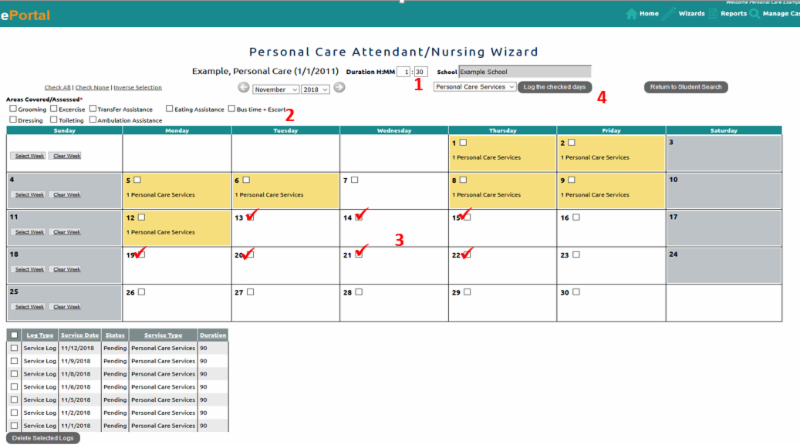
Task: Click the Home house icon
Action: [631, 14]
